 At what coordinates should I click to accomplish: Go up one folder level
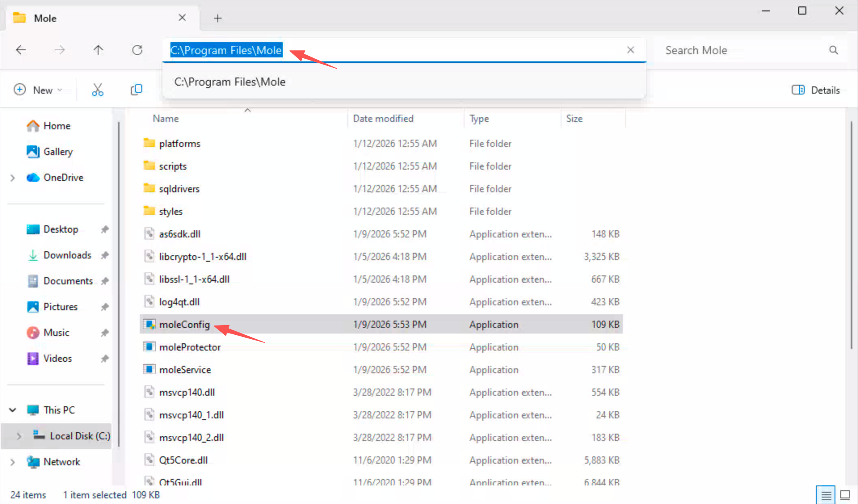tap(98, 50)
